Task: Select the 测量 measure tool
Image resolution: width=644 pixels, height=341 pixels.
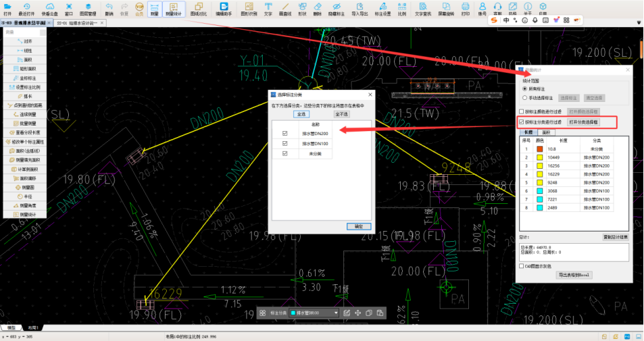Action: [154, 8]
